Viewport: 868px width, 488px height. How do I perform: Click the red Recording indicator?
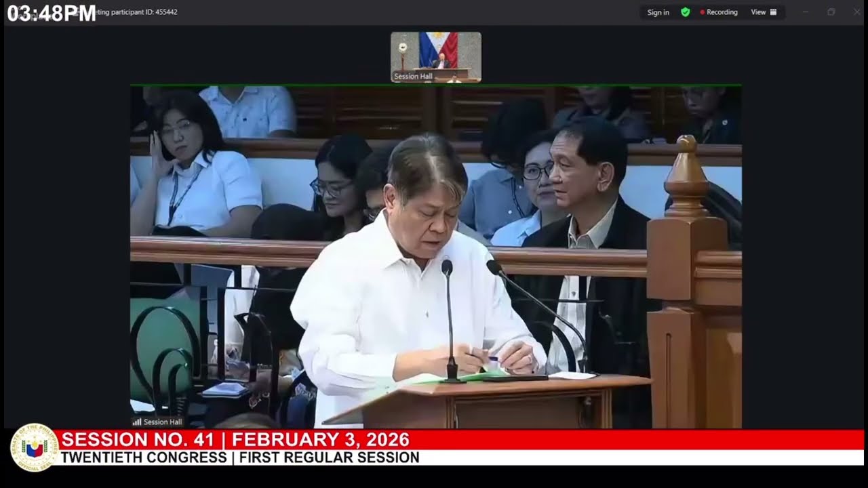click(x=718, y=12)
